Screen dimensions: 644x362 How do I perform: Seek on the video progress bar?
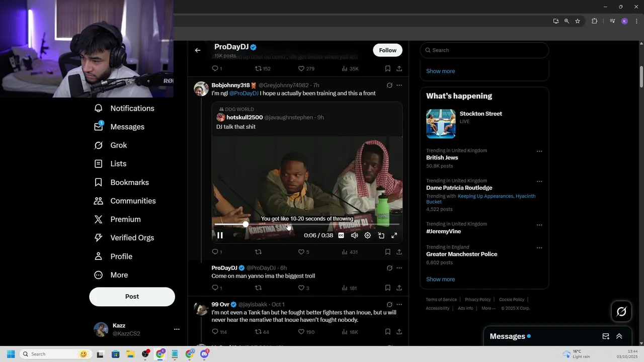(307, 224)
